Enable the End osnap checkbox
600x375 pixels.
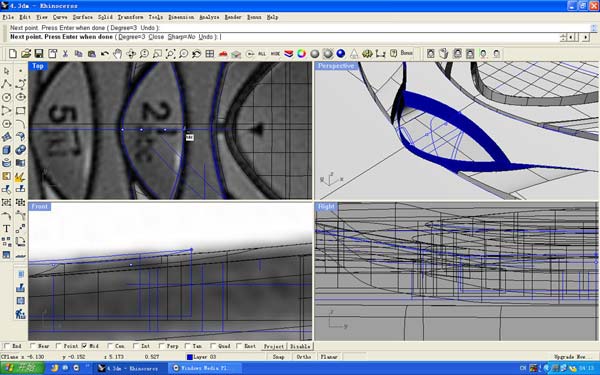click(x=7, y=346)
